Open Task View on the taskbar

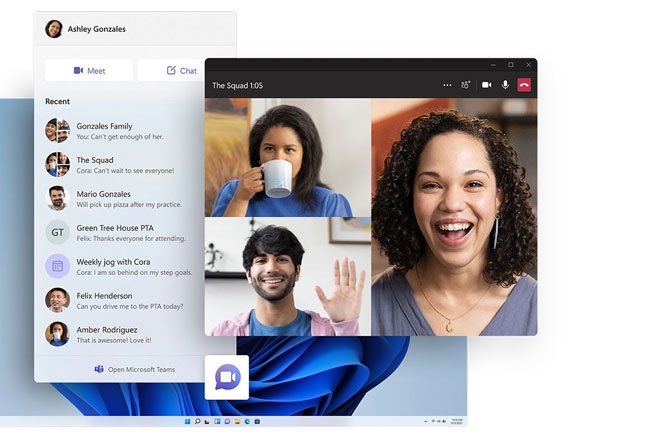(x=207, y=421)
